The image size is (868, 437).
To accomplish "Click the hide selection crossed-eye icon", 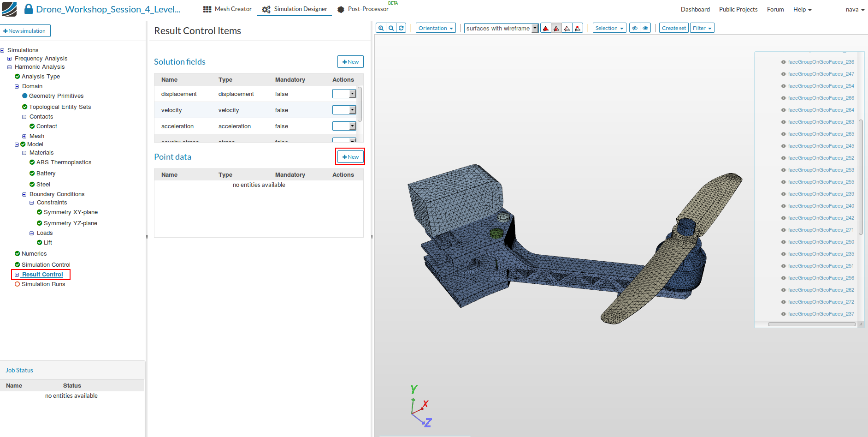I will tap(635, 28).
